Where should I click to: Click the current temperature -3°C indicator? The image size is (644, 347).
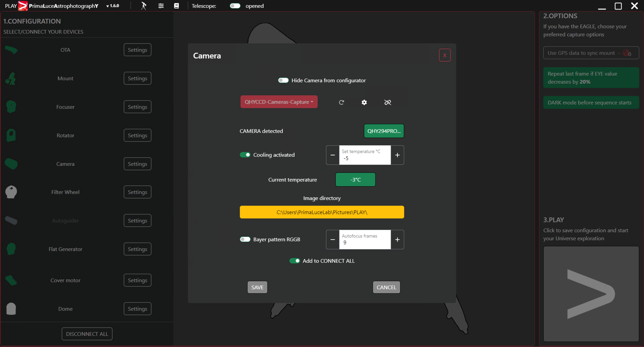click(x=356, y=180)
